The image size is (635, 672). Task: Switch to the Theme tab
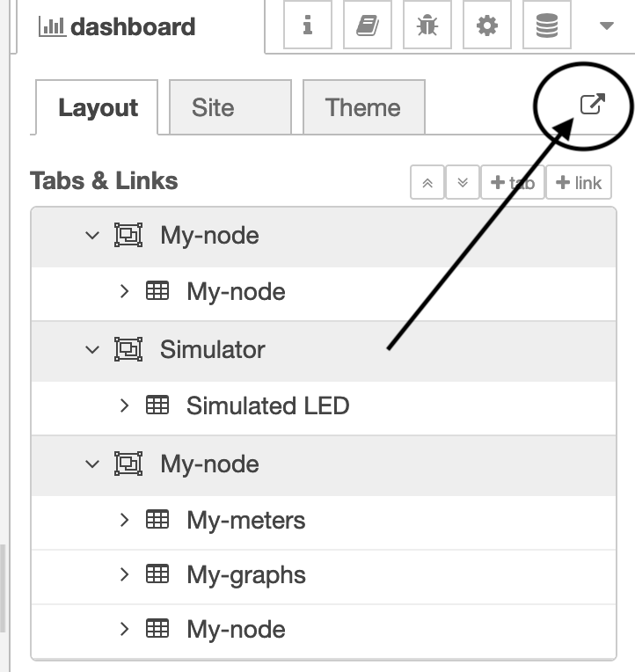click(364, 107)
